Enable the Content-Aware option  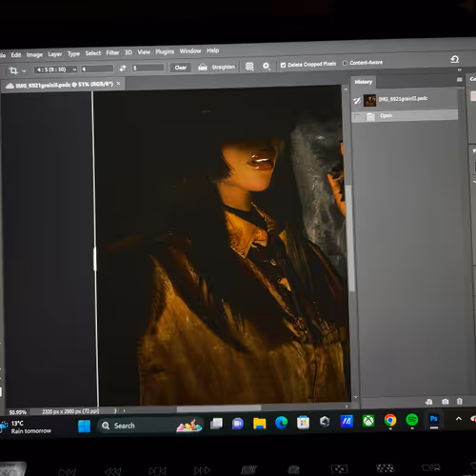(346, 63)
